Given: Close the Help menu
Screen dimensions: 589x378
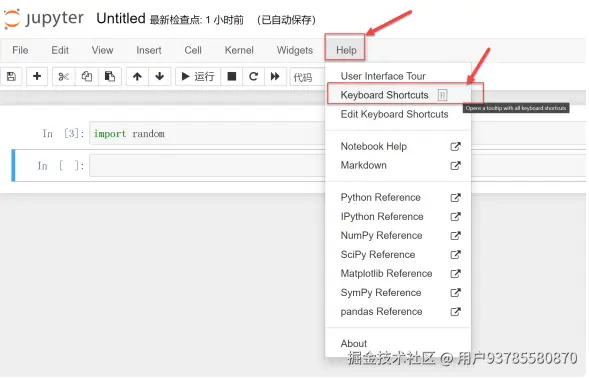Looking at the screenshot, I should 346,50.
